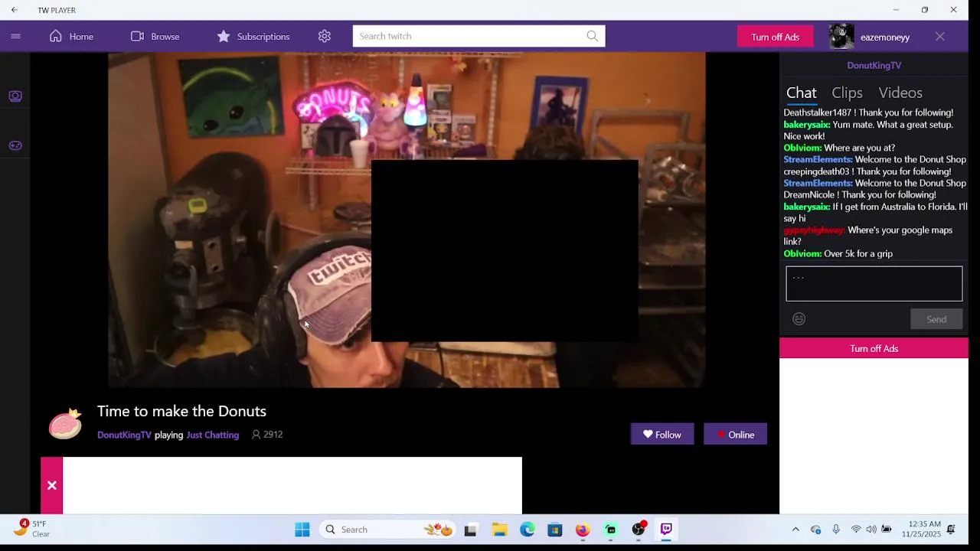Viewport: 980px width, 551px height.
Task: Launch Microsoft Edge from taskbar
Action: (528, 530)
